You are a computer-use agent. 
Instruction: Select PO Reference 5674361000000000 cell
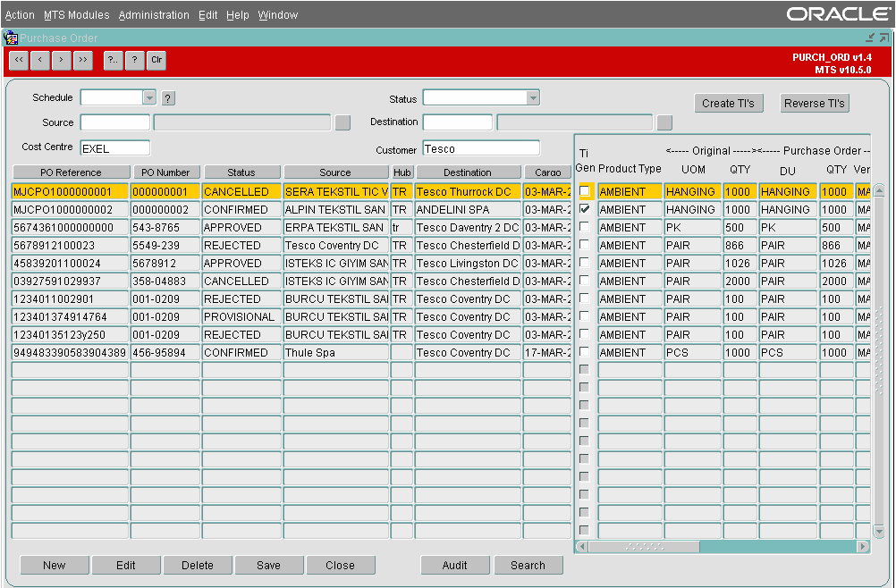pos(71,227)
